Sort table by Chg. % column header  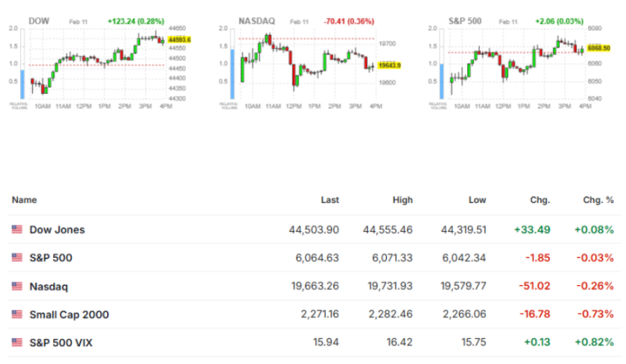click(599, 200)
